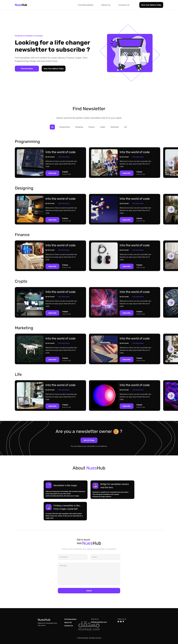Click the Facebook icon in the footer

point(118,621)
